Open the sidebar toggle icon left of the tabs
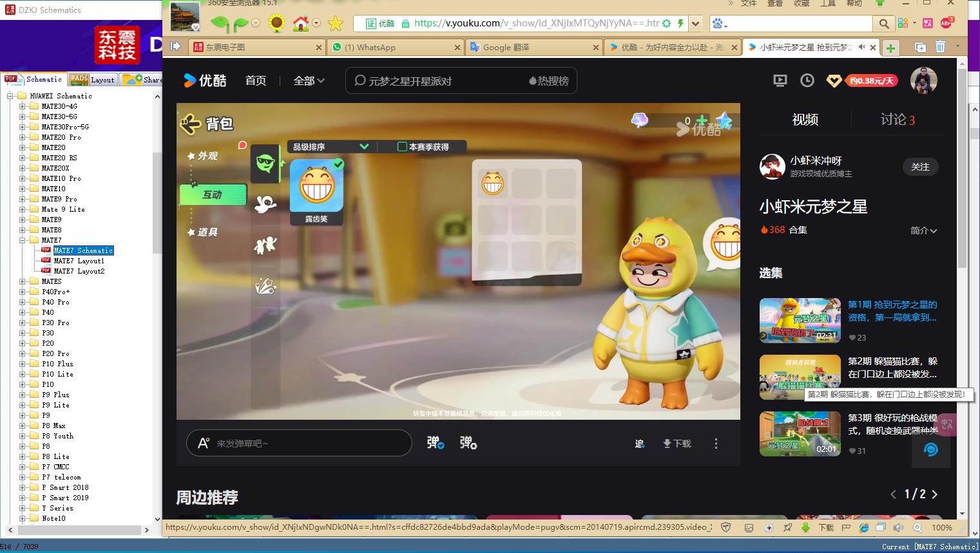The width and height of the screenshot is (980, 553). 175,46
